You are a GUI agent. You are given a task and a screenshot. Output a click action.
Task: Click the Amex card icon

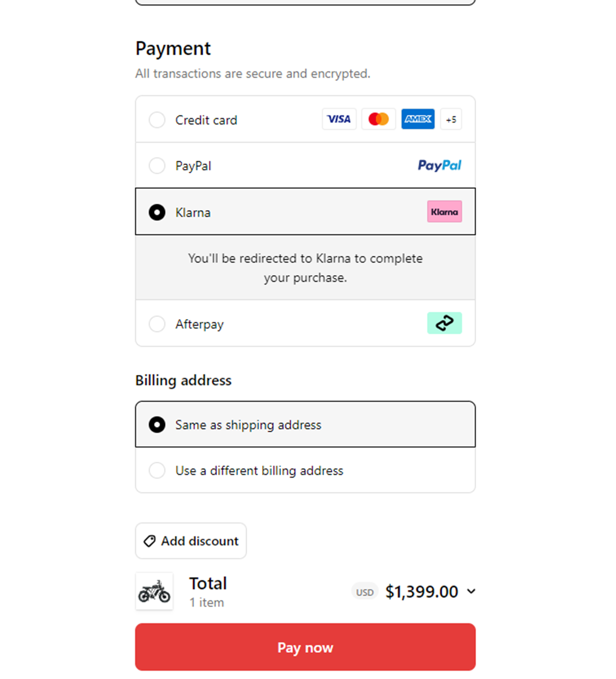(x=418, y=119)
